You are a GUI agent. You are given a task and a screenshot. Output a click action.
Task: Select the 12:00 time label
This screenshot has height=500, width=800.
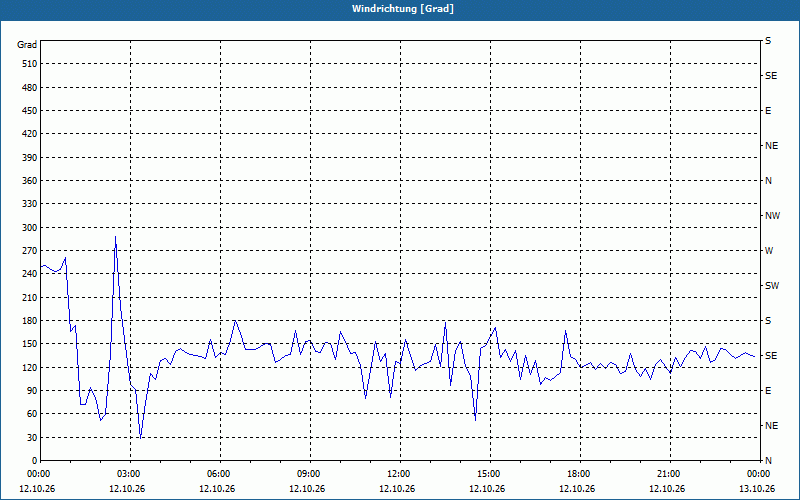(400, 473)
